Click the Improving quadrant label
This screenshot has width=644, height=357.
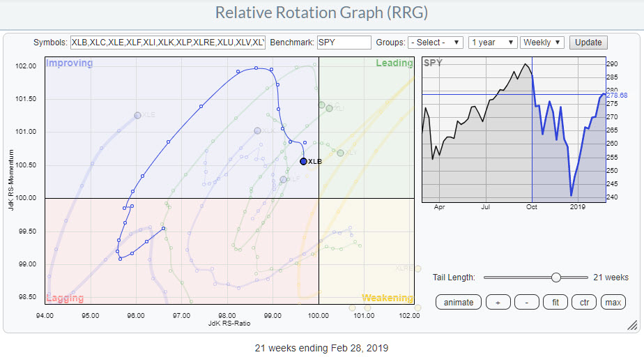(x=70, y=63)
